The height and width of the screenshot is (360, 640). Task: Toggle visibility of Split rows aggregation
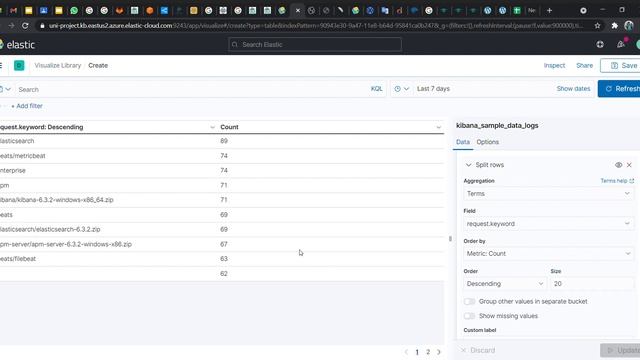click(618, 165)
